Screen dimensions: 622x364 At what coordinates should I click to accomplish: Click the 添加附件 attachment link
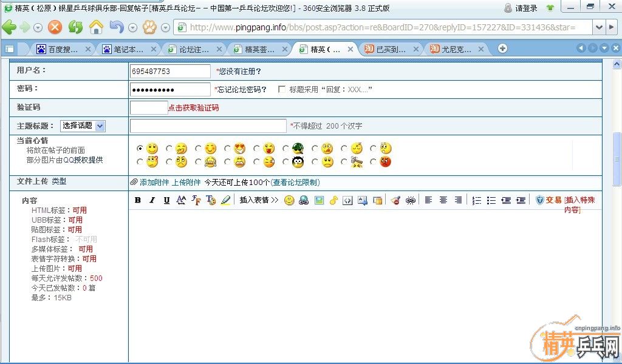[x=154, y=182]
